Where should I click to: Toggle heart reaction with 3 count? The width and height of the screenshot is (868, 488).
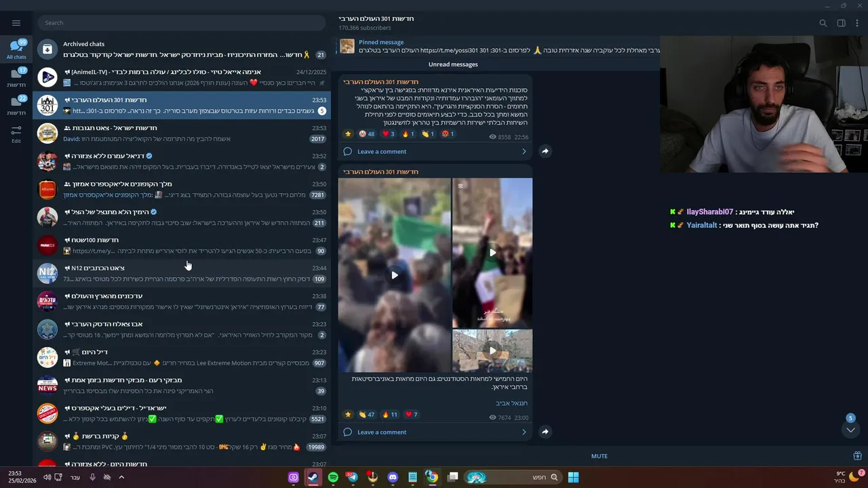[388, 134]
